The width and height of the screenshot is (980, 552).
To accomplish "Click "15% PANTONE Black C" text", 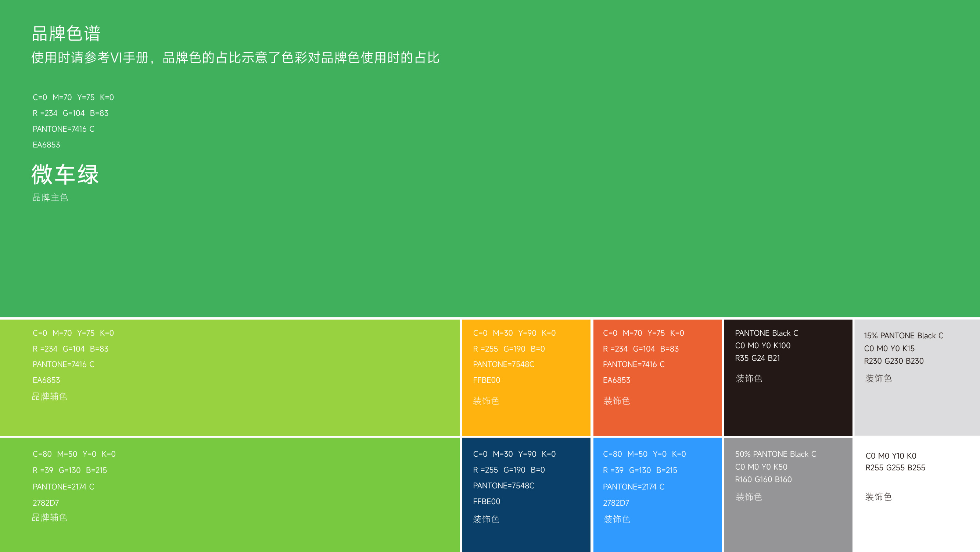I will (x=904, y=335).
